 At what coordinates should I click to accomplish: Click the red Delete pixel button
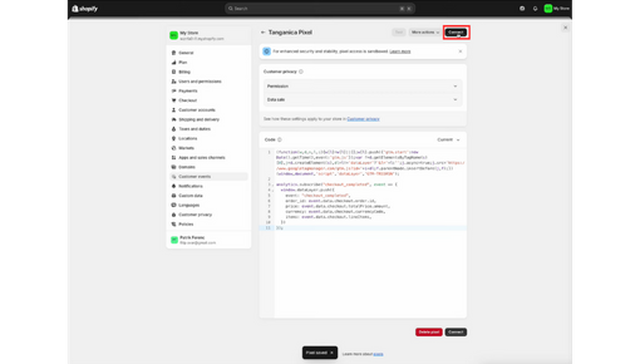click(x=429, y=332)
